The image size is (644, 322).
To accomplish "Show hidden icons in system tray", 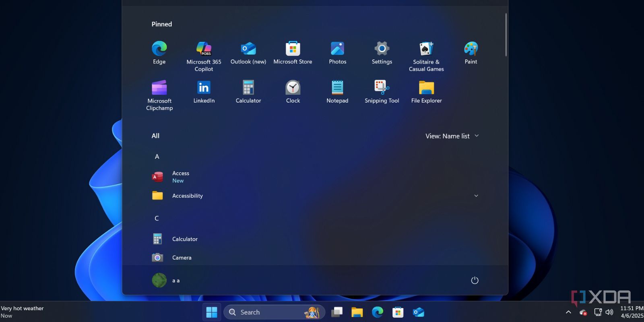I will (568, 312).
